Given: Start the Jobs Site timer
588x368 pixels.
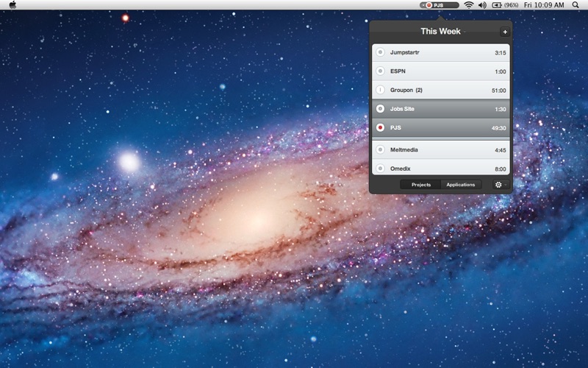Looking at the screenshot, I should tap(380, 108).
